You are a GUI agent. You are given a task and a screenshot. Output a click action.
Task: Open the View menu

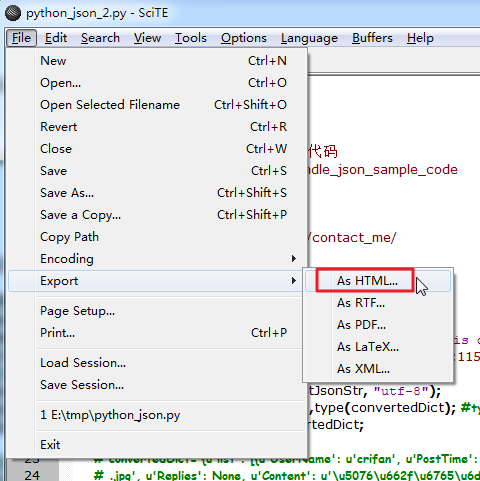[147, 38]
